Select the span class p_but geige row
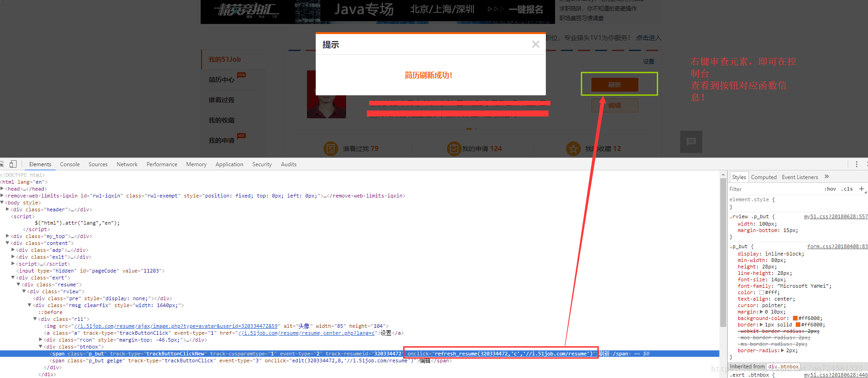The height and width of the screenshot is (378, 868). pyautogui.click(x=251, y=361)
